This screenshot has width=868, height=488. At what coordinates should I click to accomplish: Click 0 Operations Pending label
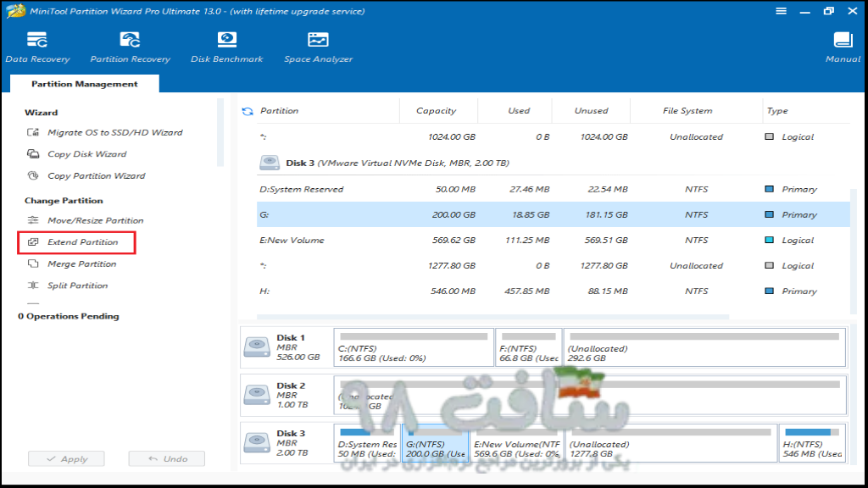tap(69, 316)
